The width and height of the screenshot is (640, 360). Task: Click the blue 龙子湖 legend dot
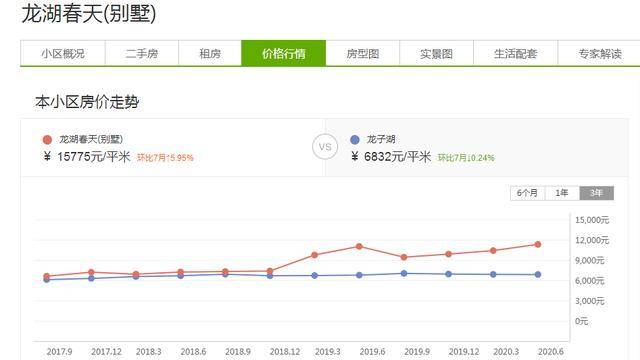click(x=355, y=140)
